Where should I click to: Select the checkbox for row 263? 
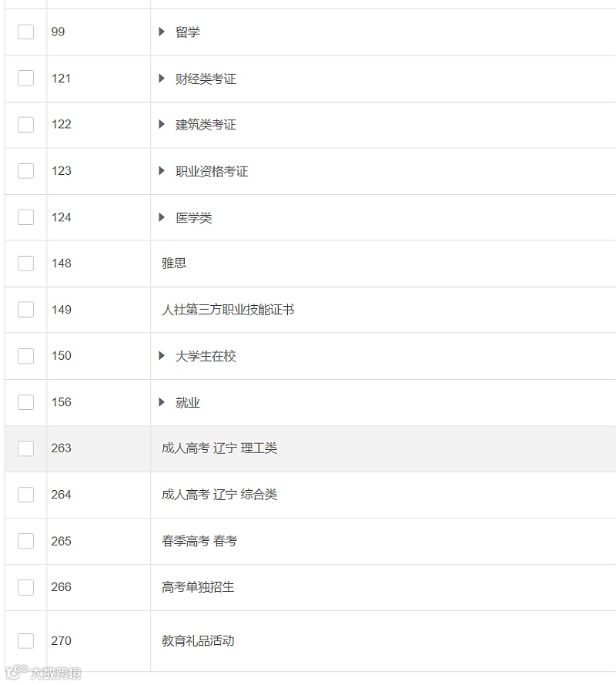[25, 448]
